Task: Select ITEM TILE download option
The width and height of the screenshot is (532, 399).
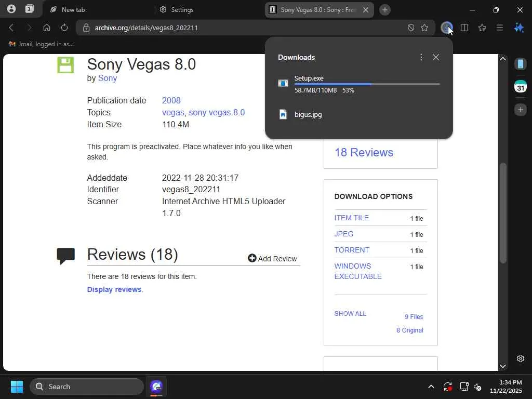Action: point(352,218)
